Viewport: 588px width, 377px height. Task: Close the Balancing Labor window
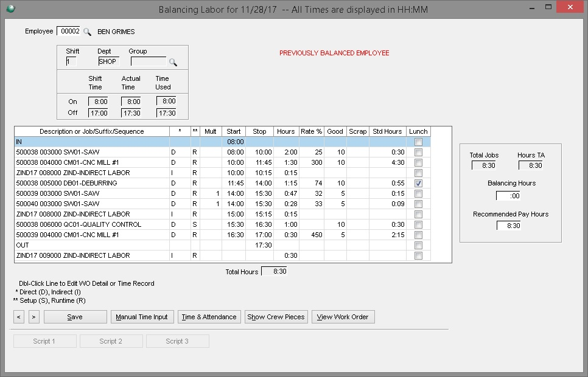pos(570,7)
